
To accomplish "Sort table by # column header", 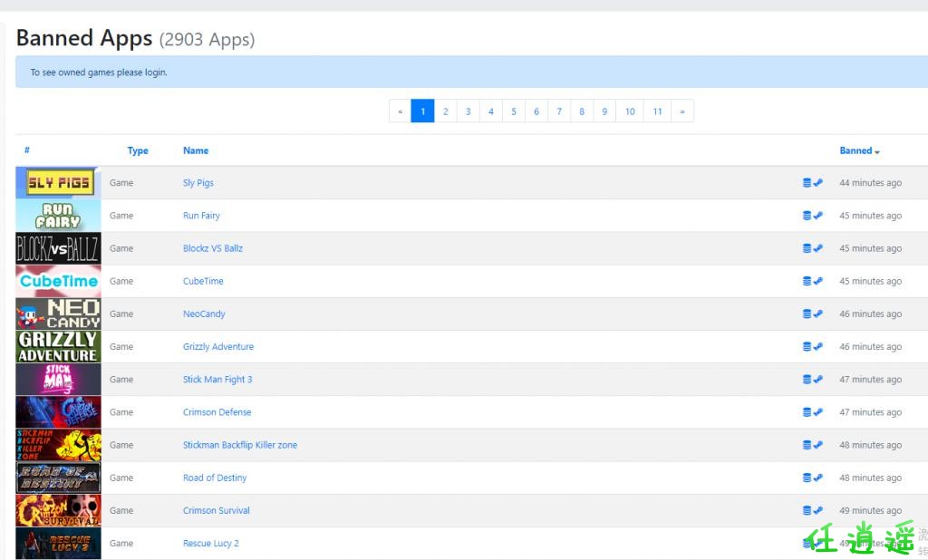I will click(x=26, y=150).
